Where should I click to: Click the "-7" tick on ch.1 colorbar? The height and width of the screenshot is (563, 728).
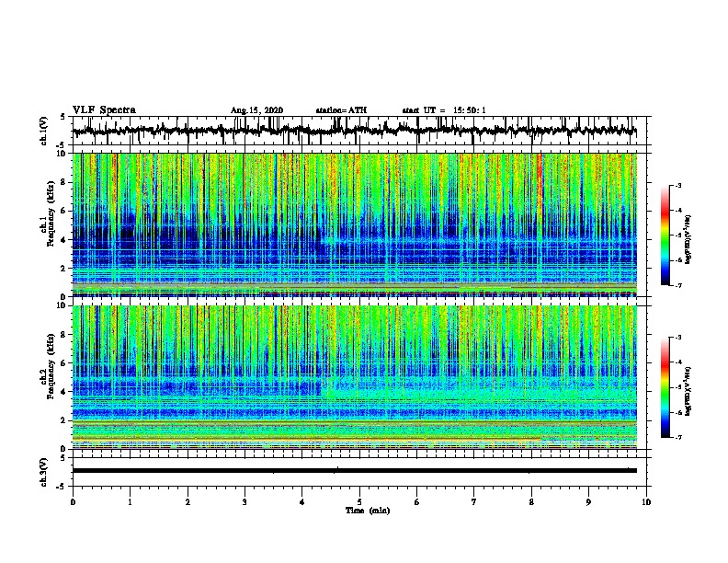678,285
